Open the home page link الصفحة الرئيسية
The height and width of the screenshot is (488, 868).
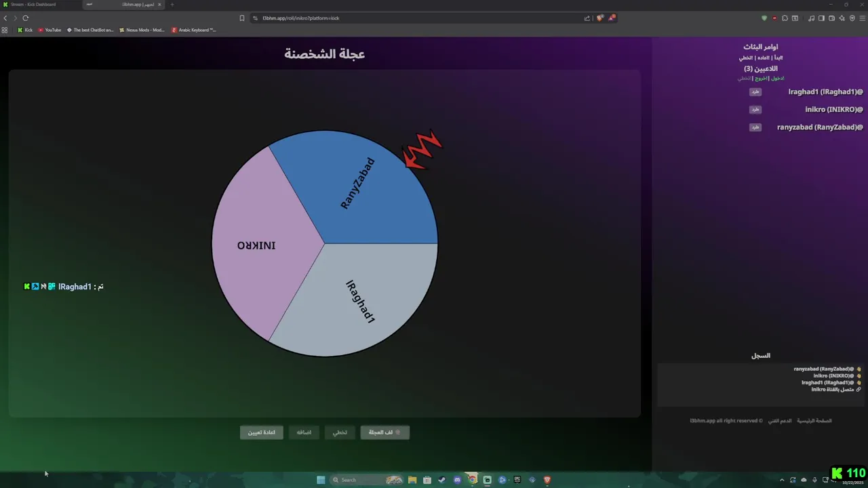tap(814, 421)
